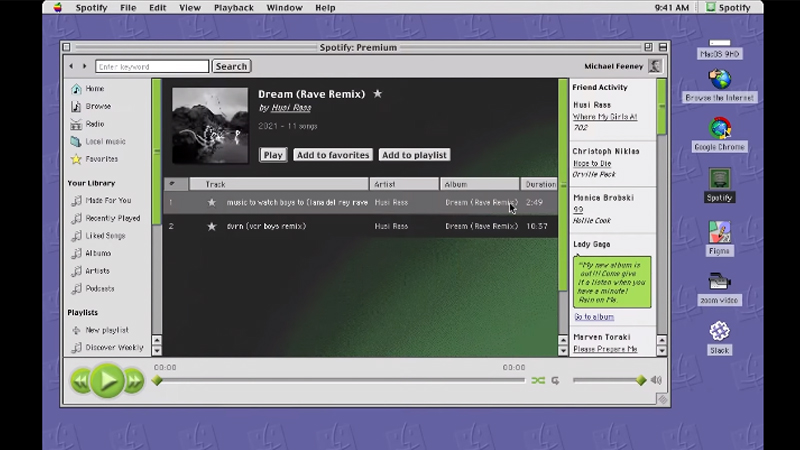Open the Window menu

[x=284, y=8]
